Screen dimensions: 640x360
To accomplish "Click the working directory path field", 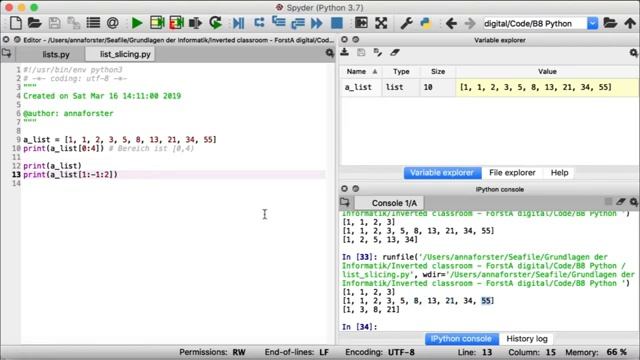I will click(535, 23).
